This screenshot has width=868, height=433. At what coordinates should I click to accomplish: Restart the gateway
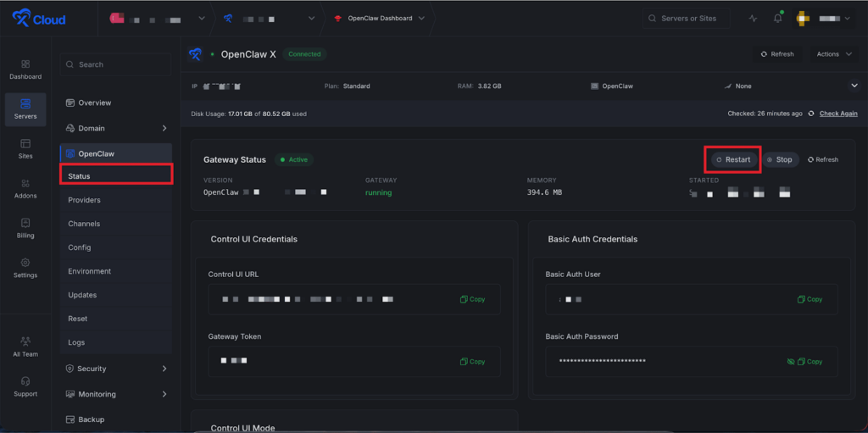coord(733,159)
